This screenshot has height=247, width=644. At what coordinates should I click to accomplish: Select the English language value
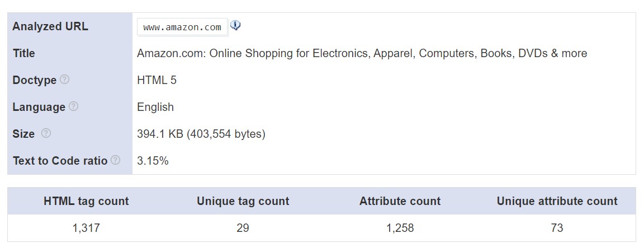pyautogui.click(x=155, y=107)
